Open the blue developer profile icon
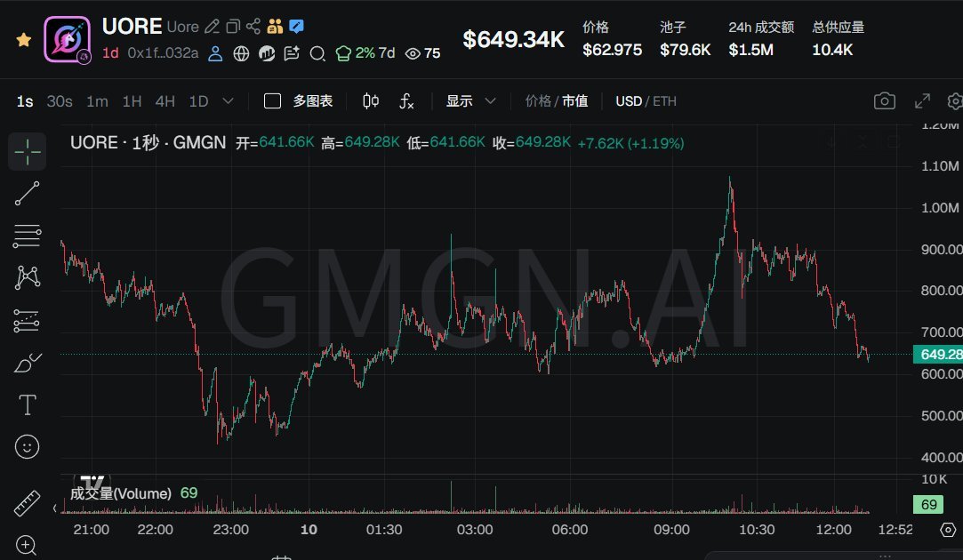Viewport: 963px width, 560px height. click(215, 53)
